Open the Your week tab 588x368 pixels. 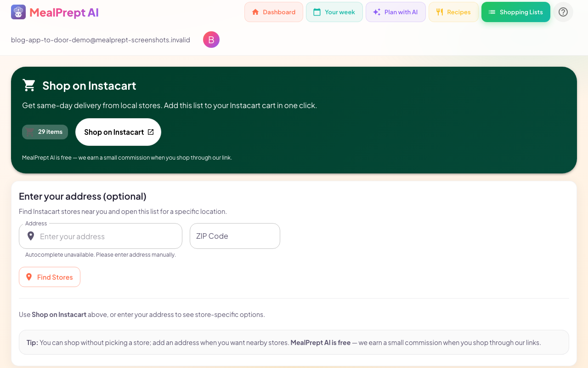tap(334, 12)
